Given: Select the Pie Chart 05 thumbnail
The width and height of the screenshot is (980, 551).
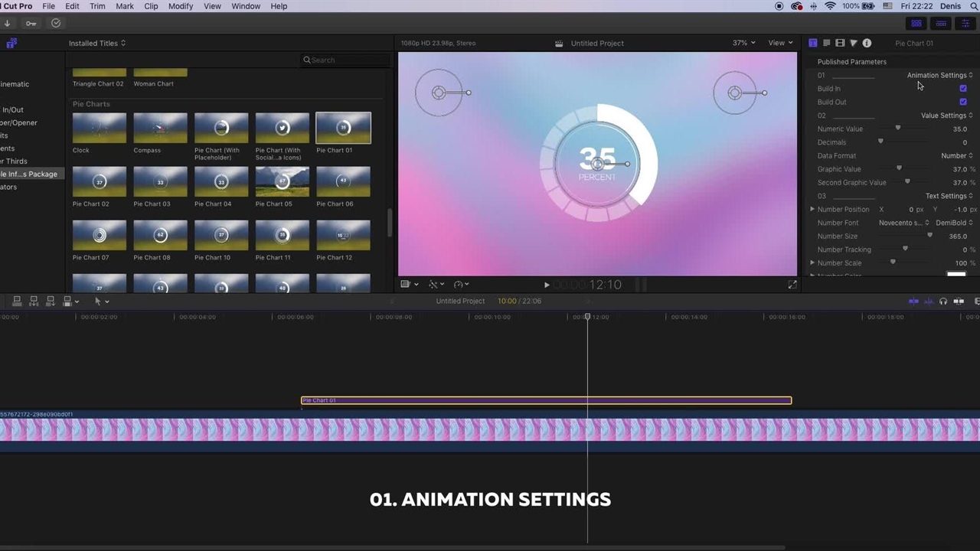Looking at the screenshot, I should click(283, 182).
